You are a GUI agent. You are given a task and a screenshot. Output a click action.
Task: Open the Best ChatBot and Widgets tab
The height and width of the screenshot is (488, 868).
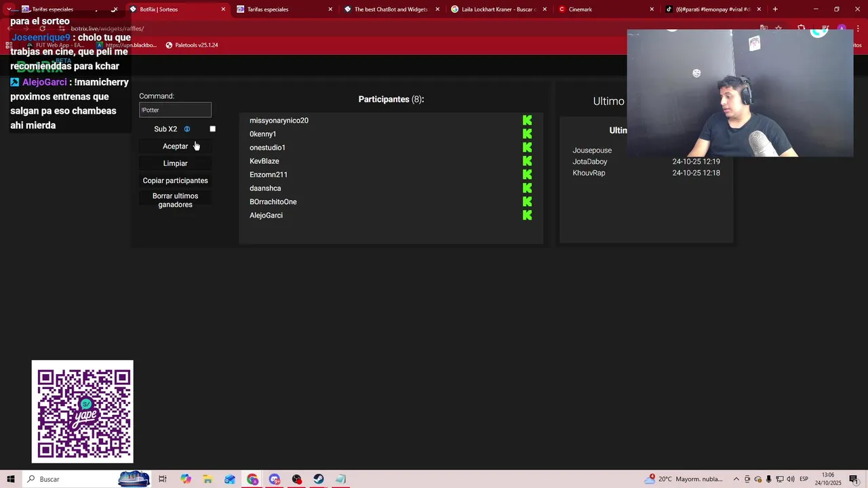pyautogui.click(x=390, y=9)
